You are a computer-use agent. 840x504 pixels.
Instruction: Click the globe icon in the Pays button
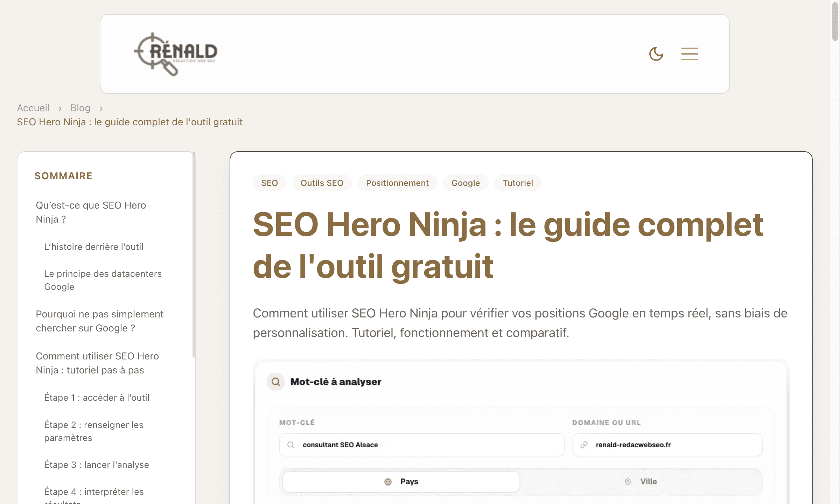pos(387,481)
